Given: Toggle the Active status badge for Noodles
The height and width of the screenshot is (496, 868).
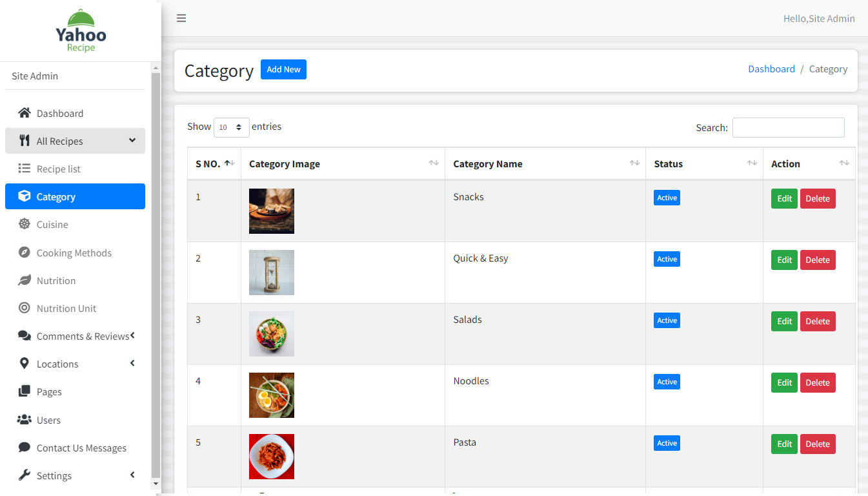Looking at the screenshot, I should (x=667, y=382).
